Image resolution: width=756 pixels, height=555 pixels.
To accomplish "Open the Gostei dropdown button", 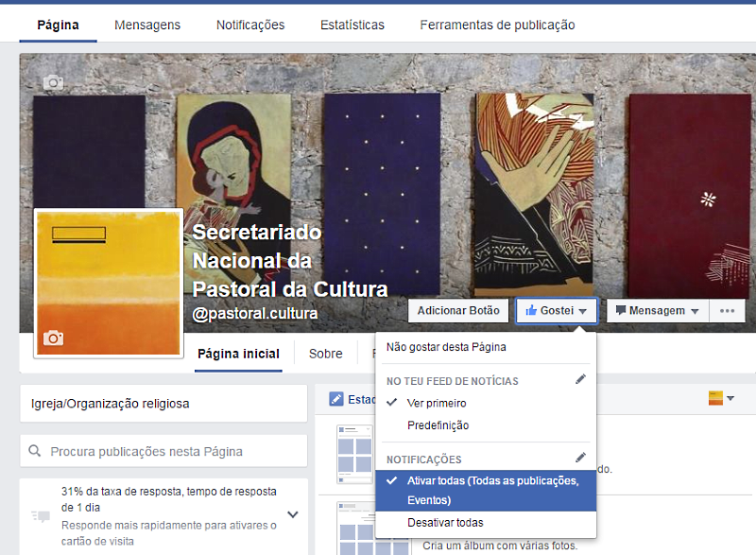I will tap(557, 311).
